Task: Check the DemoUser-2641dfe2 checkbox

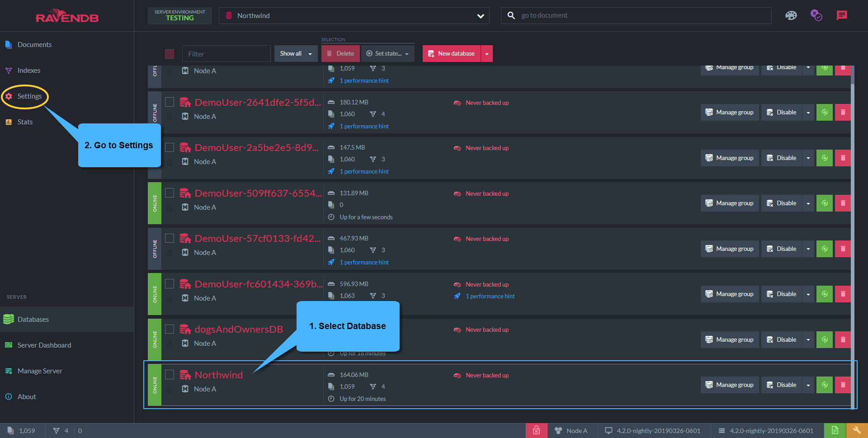Action: click(x=170, y=102)
